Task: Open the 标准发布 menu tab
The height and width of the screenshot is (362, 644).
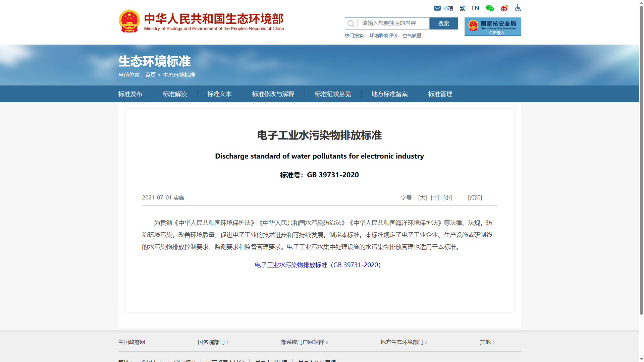Action: pos(130,94)
